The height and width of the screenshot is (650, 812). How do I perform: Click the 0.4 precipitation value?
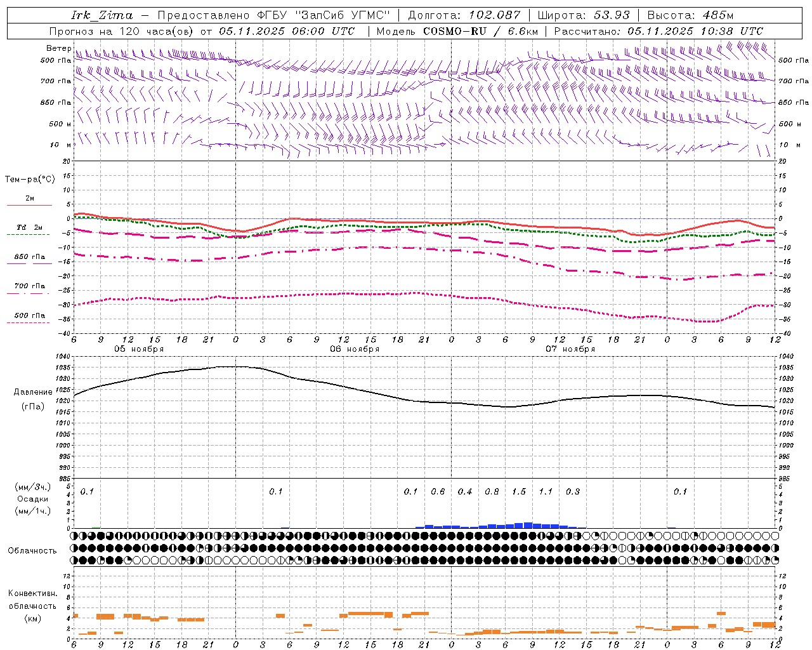click(x=465, y=492)
